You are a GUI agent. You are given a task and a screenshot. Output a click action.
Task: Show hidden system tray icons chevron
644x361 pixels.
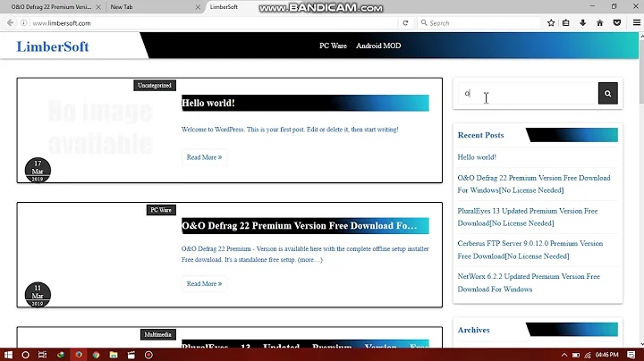(564, 355)
